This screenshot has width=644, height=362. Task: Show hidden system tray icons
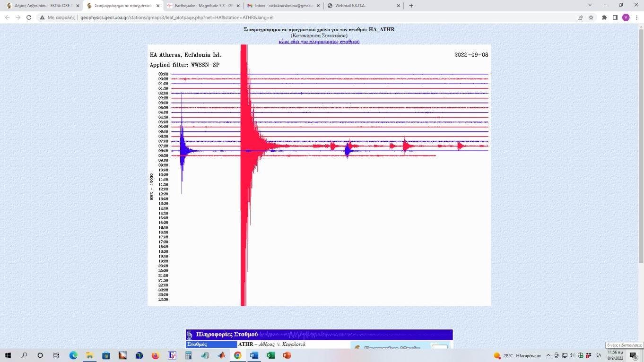pos(548,355)
